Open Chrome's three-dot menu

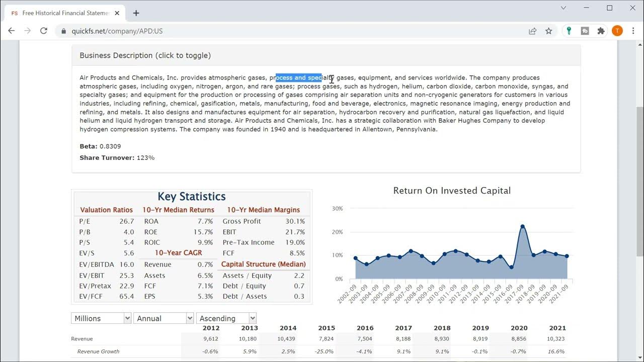[x=633, y=31]
